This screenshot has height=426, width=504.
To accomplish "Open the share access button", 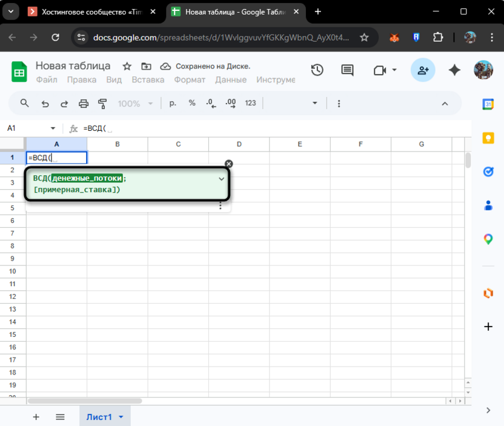I will pyautogui.click(x=423, y=70).
